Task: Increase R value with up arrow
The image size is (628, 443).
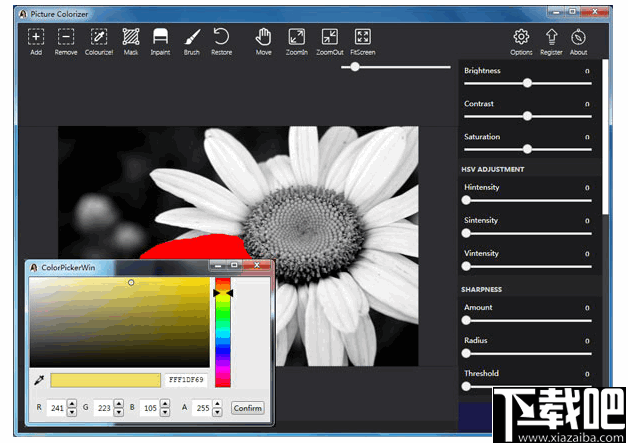Action: (x=72, y=404)
